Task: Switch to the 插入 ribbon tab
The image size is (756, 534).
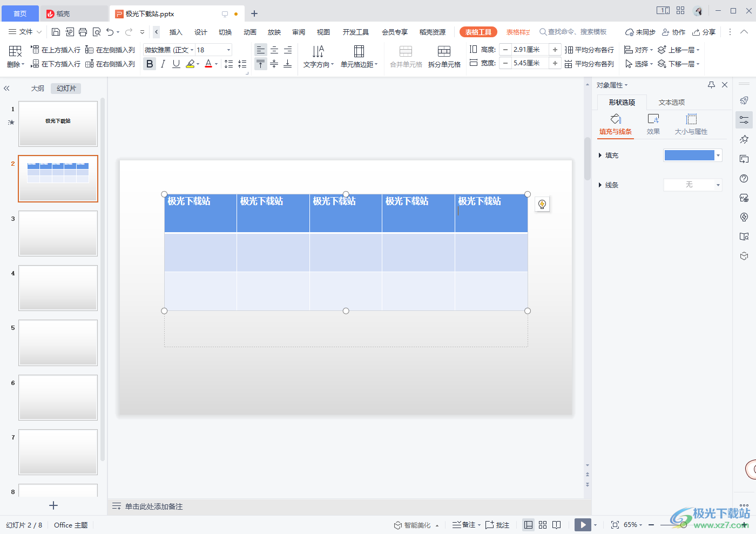Action: pyautogui.click(x=175, y=32)
